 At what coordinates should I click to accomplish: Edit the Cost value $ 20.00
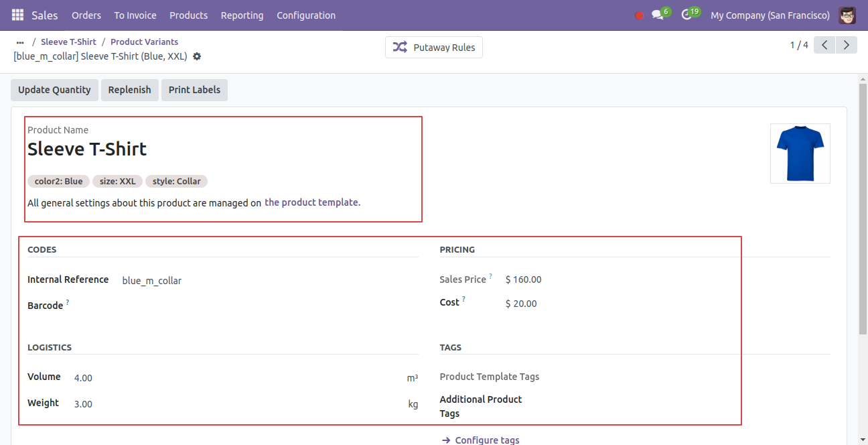click(521, 304)
